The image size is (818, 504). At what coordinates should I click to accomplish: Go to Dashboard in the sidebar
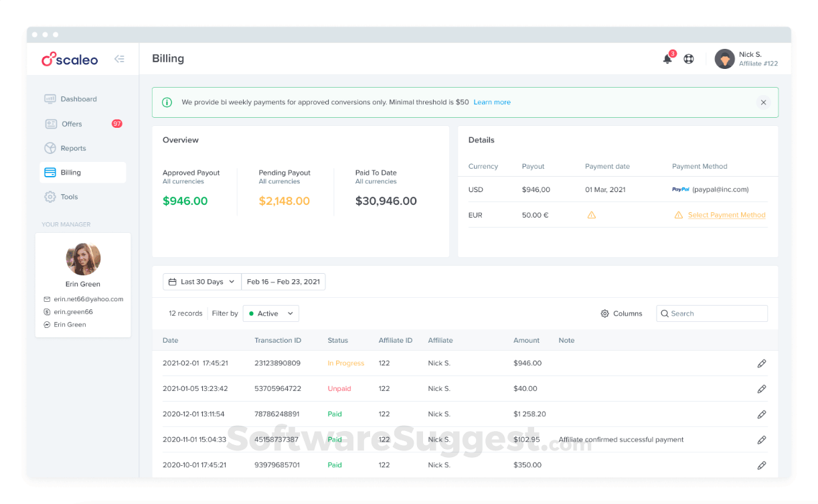coord(78,99)
